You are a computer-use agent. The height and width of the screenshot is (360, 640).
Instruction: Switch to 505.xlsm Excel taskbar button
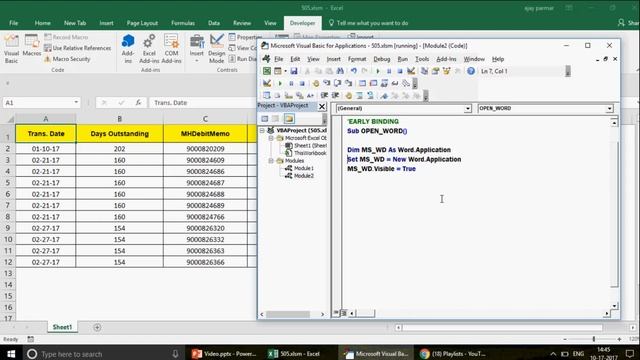pos(295,353)
